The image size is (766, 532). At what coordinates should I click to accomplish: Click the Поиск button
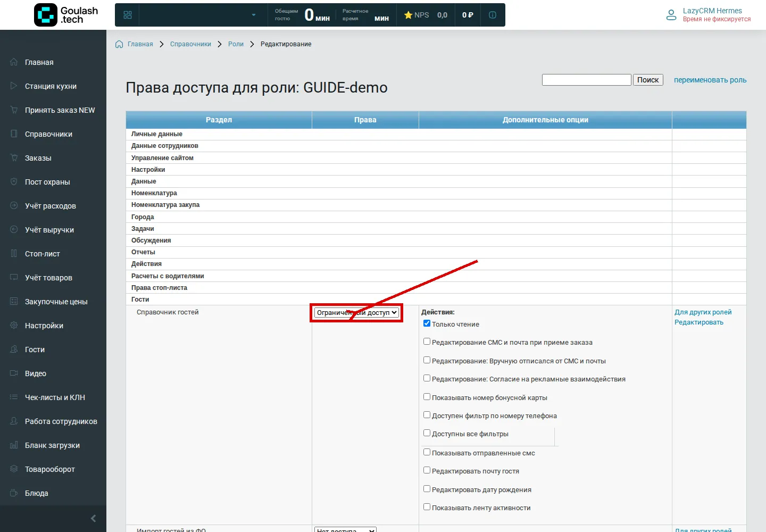click(648, 80)
